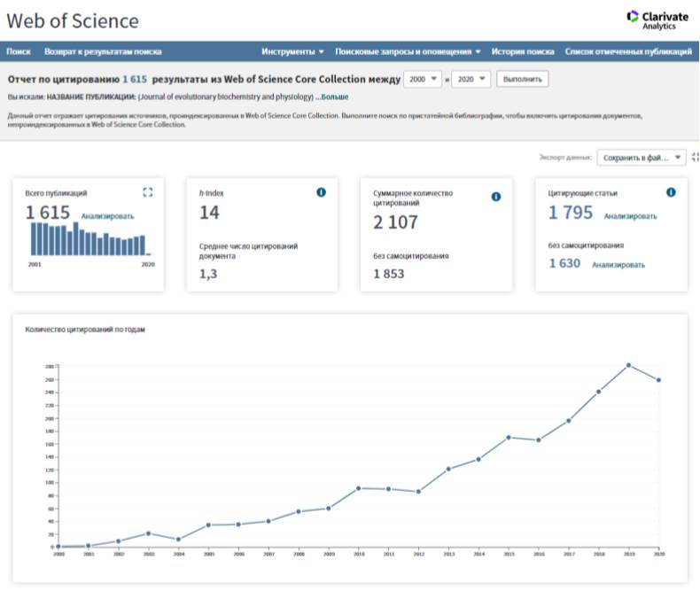The image size is (700, 591).
Task: Click the Clarivate Analytics logo
Action: tap(657, 20)
